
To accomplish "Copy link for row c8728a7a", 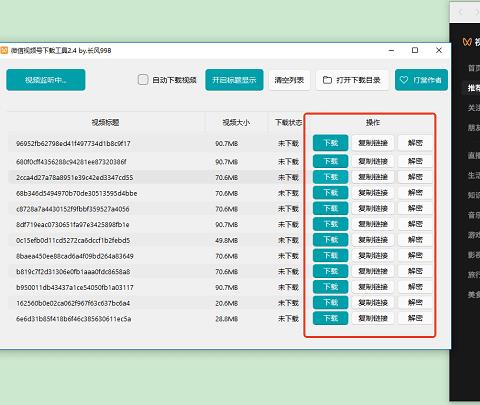I will [373, 208].
